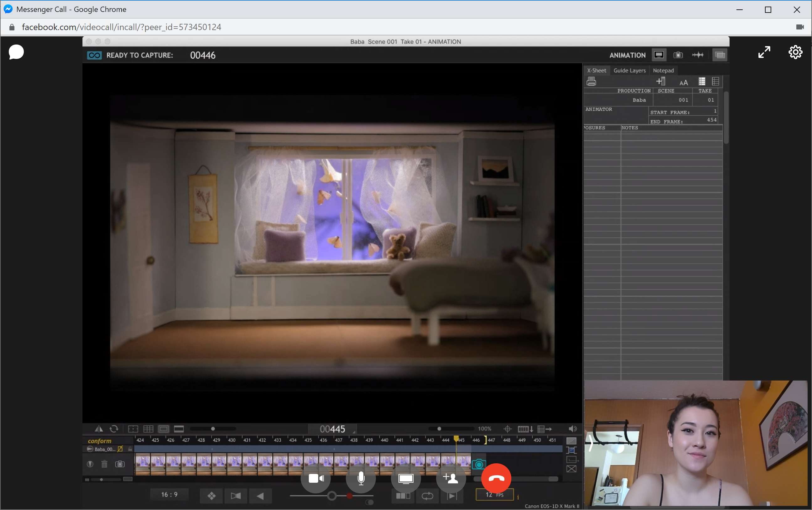Click frame 440 on the timeline ruler
The width and height of the screenshot is (812, 510).
pos(384,440)
